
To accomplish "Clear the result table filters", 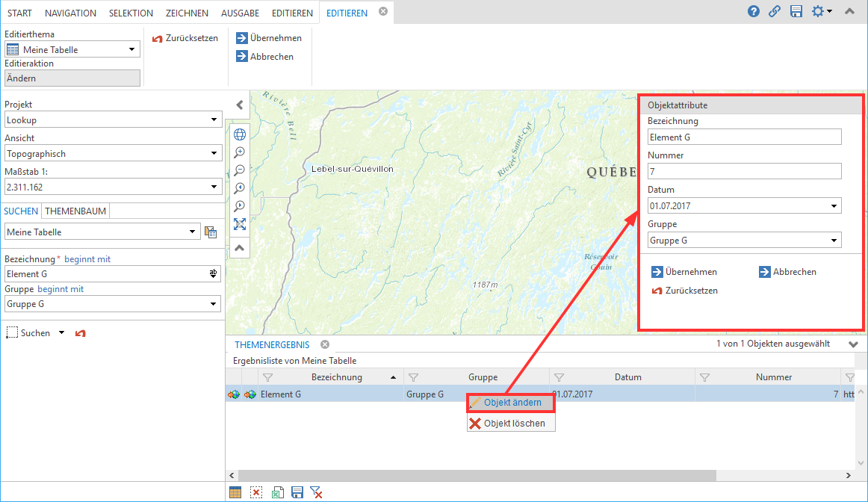I will [316, 492].
